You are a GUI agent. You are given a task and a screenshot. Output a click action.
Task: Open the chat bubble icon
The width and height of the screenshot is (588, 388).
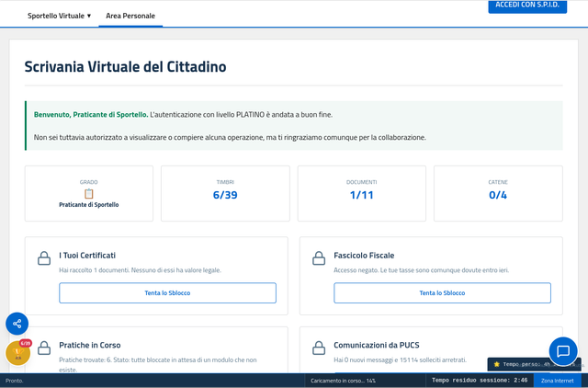563,351
